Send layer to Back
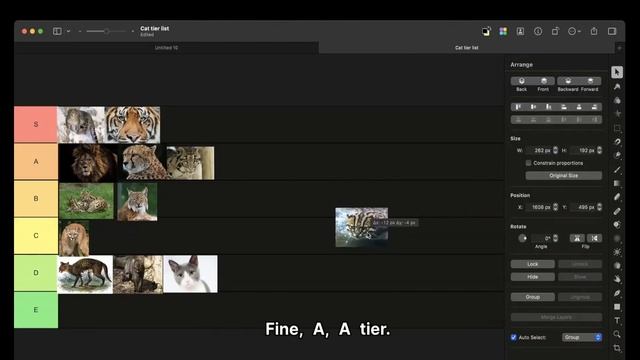The width and height of the screenshot is (640, 360). [x=522, y=81]
